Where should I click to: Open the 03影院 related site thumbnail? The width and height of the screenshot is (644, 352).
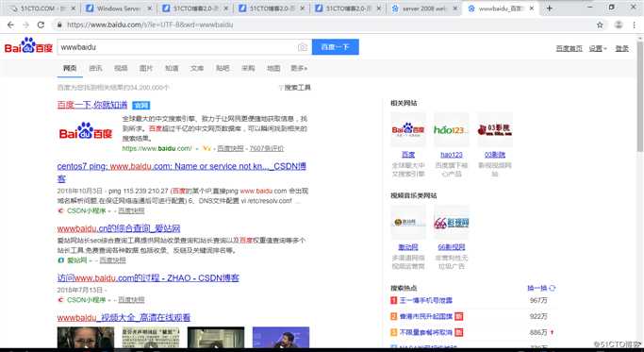click(x=495, y=130)
